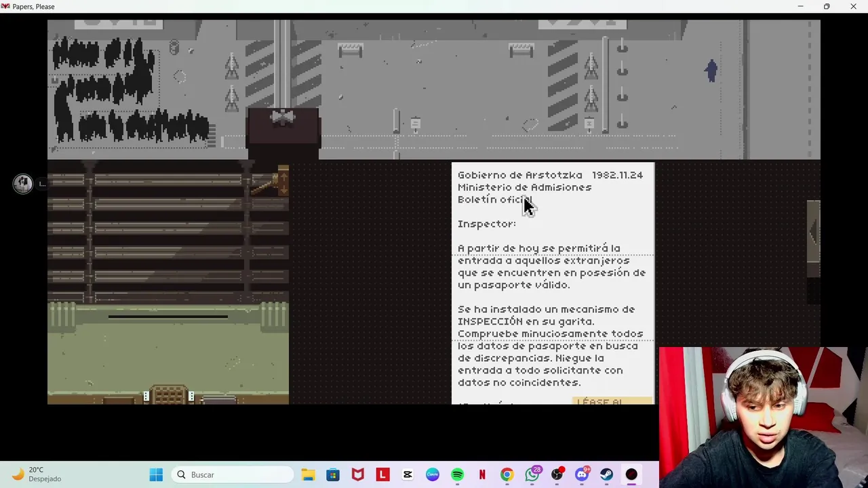Image resolution: width=868 pixels, height=488 pixels.
Task: Click the Buscar taskbar search box
Action: [232, 475]
